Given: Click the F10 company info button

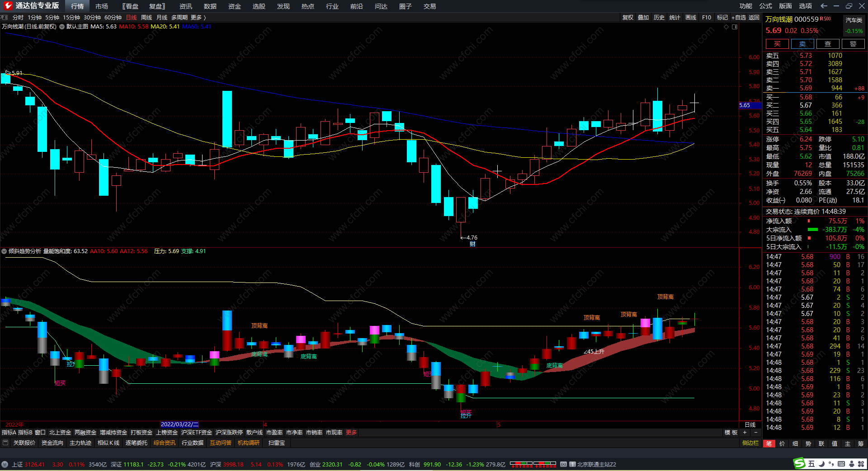Looking at the screenshot, I should [x=707, y=18].
